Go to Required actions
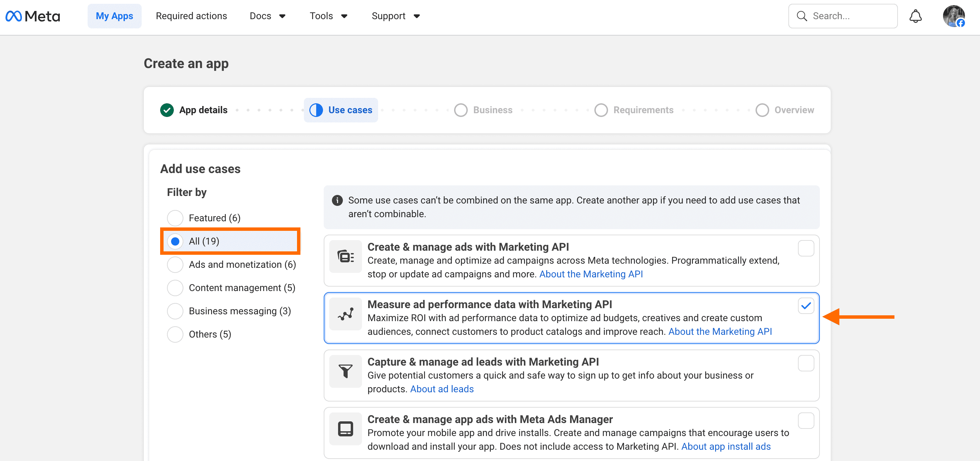Viewport: 980px width, 461px height. click(x=191, y=16)
